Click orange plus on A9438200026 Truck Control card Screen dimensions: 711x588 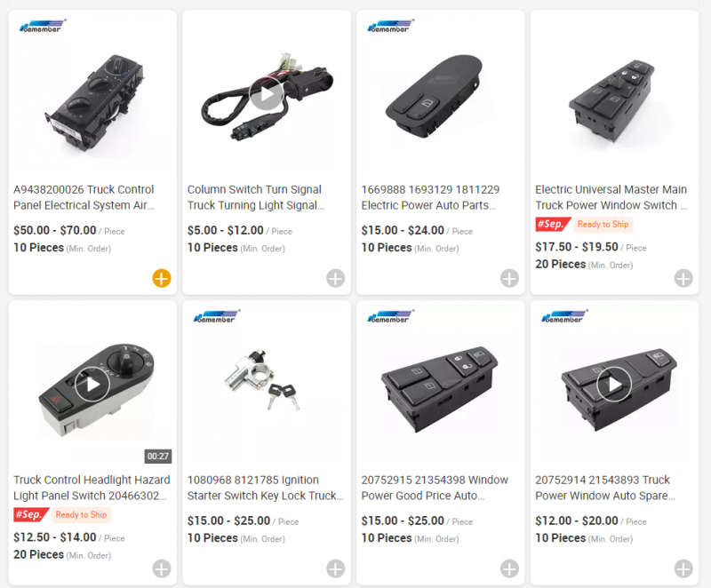tap(161, 278)
